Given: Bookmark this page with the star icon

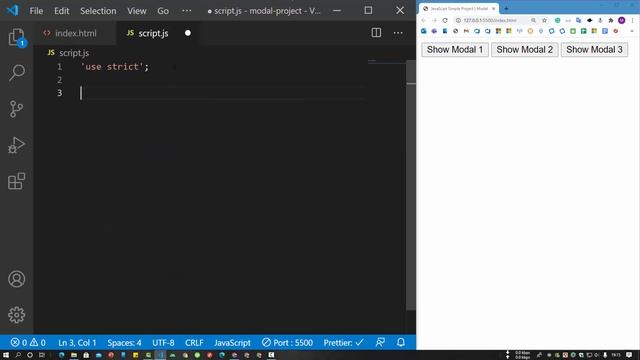Looking at the screenshot, I should tap(544, 20).
